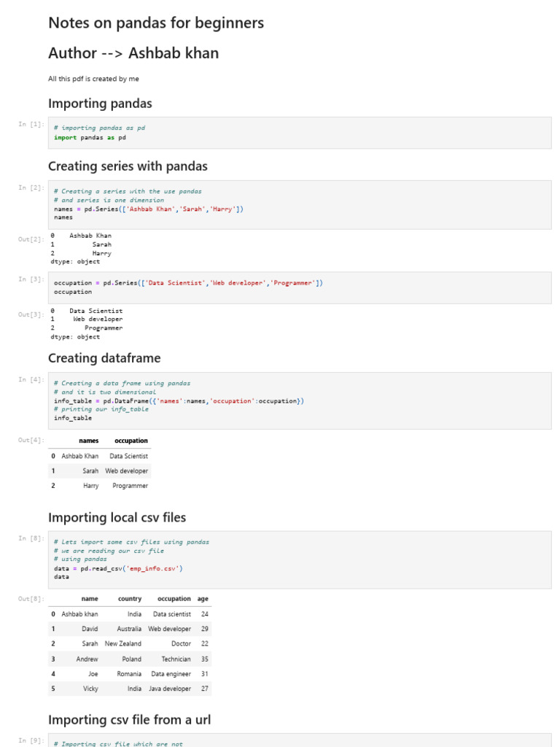
Task: Select the 'New Zealand' cell in Sarah's row
Action: pyautogui.click(x=123, y=644)
